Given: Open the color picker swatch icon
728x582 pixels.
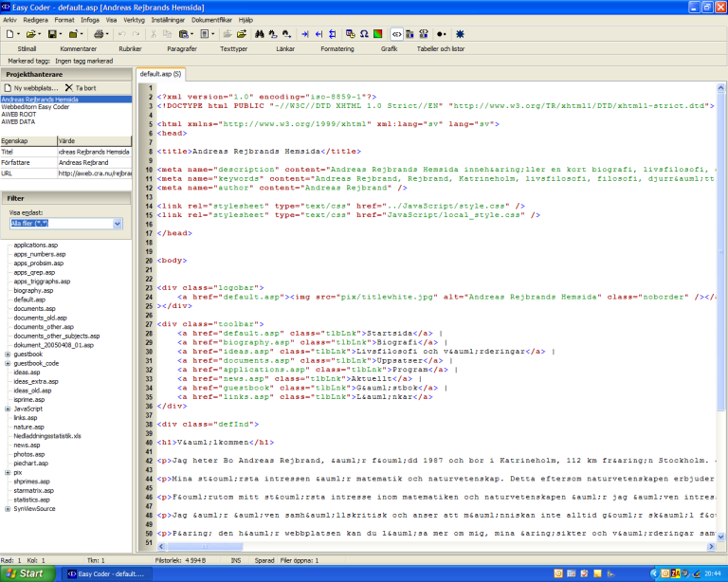Looking at the screenshot, I should [378, 34].
